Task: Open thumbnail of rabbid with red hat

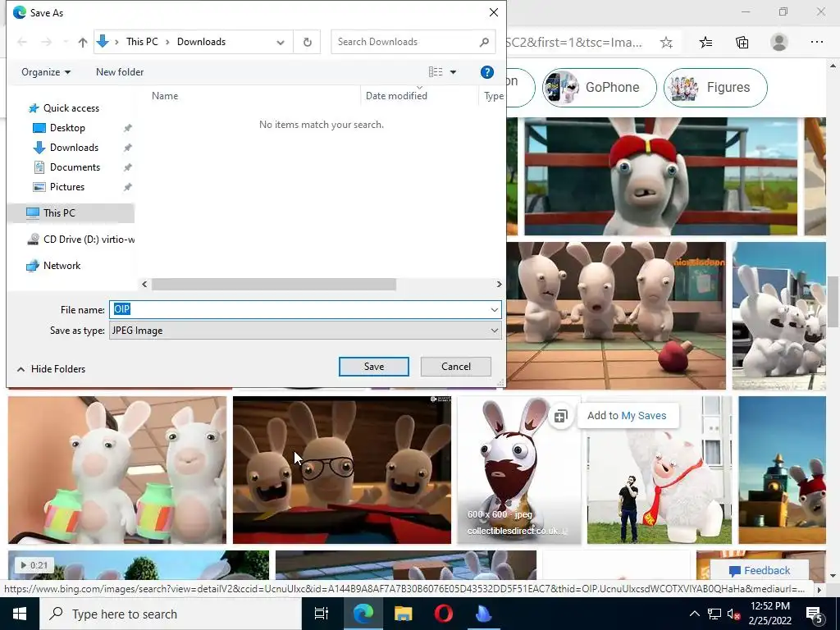Action: (x=660, y=176)
